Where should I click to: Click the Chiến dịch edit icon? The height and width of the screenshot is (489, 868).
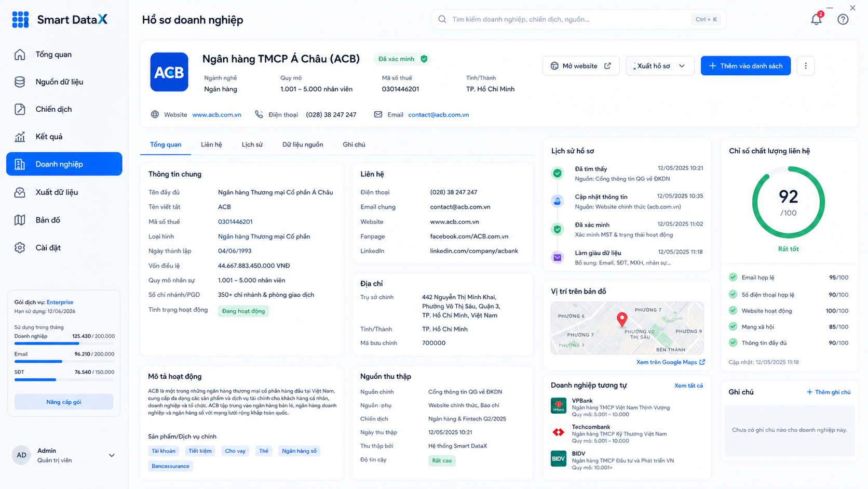pos(20,109)
